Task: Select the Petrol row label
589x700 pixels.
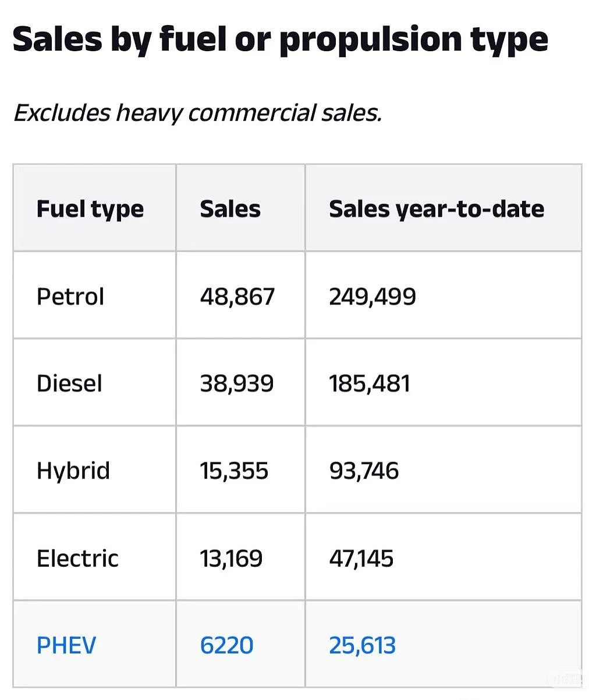Action: 70,297
